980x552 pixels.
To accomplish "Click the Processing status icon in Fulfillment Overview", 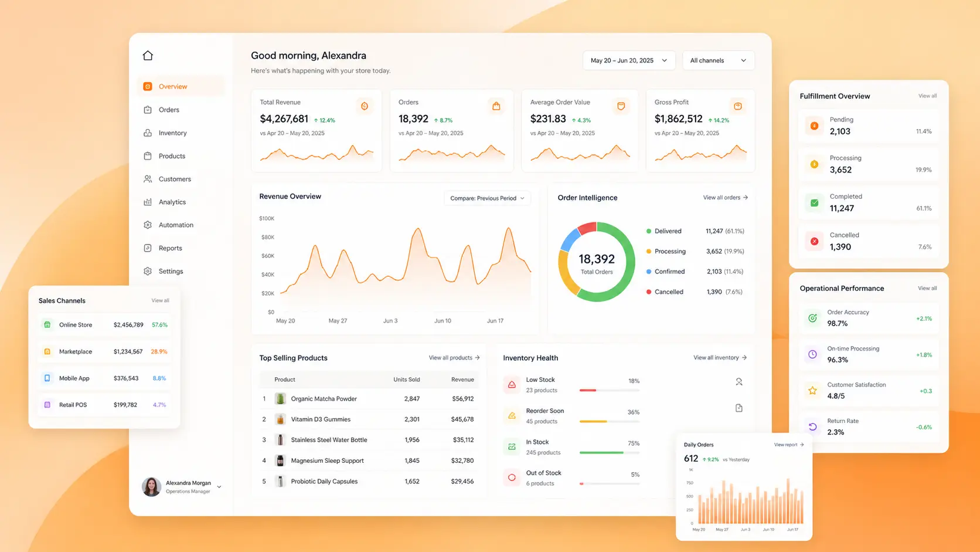I will [814, 164].
